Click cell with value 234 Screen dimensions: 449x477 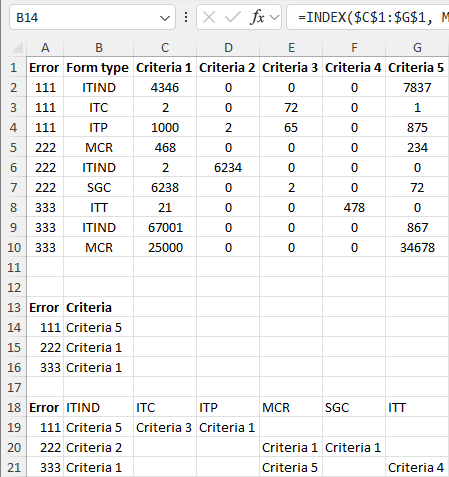(x=417, y=148)
